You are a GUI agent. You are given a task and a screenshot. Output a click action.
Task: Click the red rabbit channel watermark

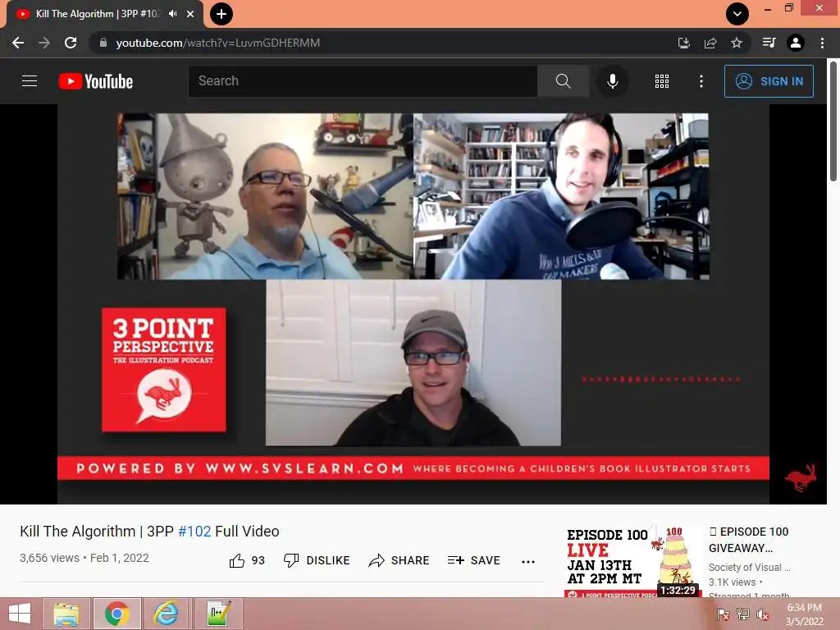tap(801, 478)
